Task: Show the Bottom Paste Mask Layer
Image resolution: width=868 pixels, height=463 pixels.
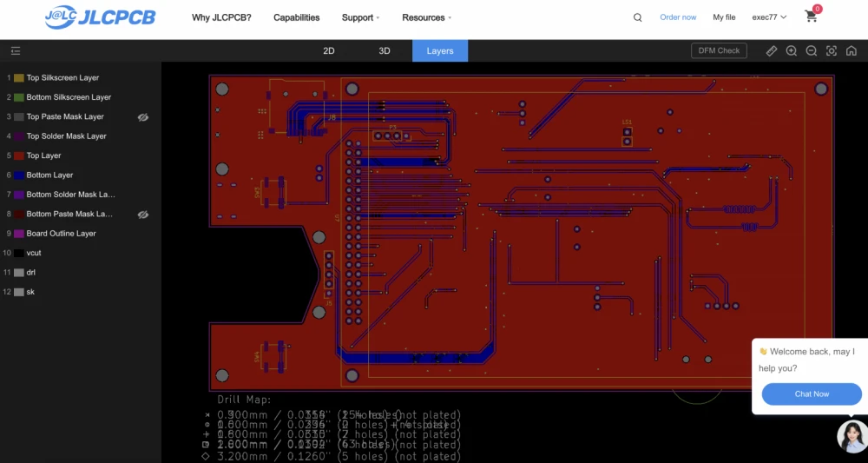Action: 143,215
